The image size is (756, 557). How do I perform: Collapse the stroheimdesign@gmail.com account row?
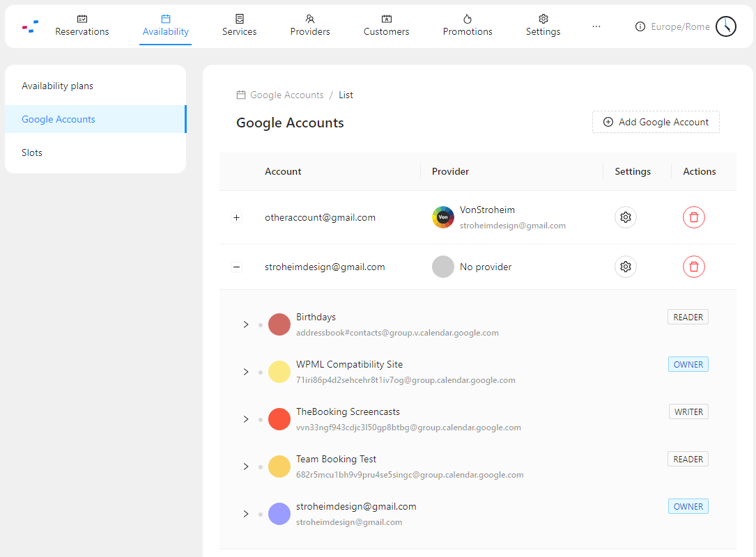pyautogui.click(x=236, y=267)
